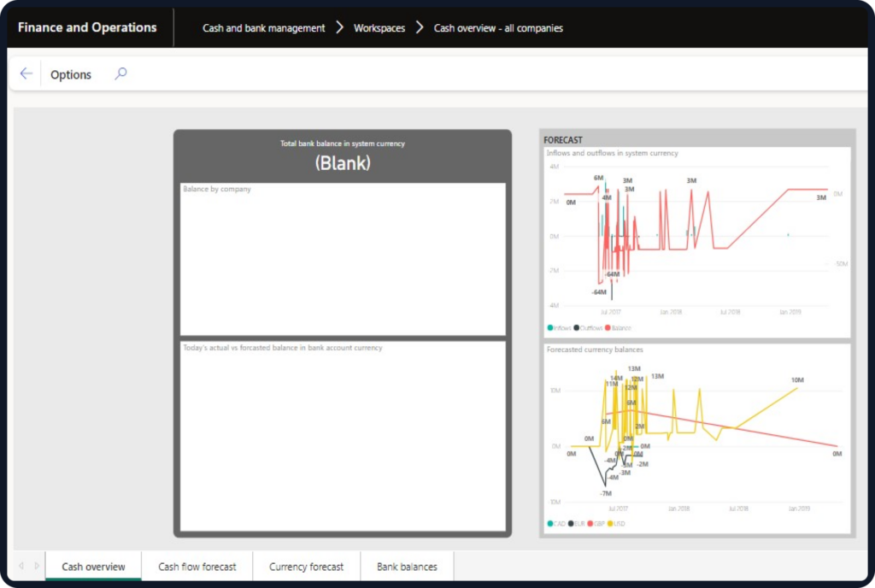This screenshot has height=588, width=875.
Task: Select the EUR currency legend marker
Action: pos(571,523)
